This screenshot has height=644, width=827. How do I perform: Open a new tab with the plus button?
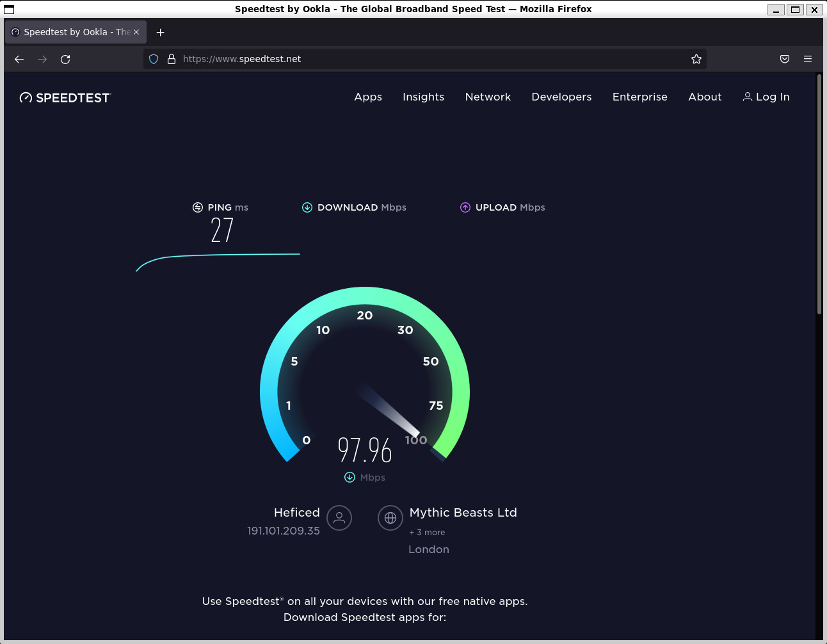coord(161,32)
